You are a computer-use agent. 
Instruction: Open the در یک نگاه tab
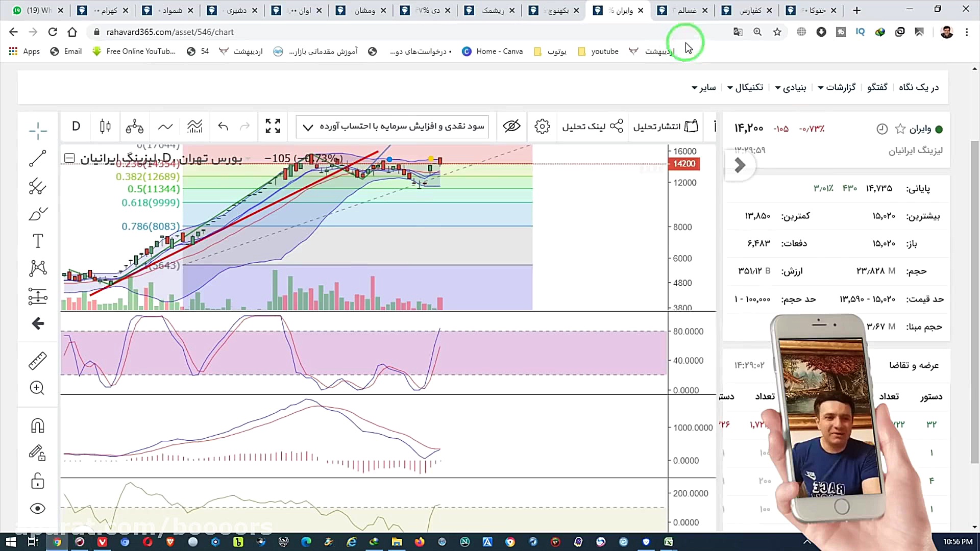coord(918,87)
